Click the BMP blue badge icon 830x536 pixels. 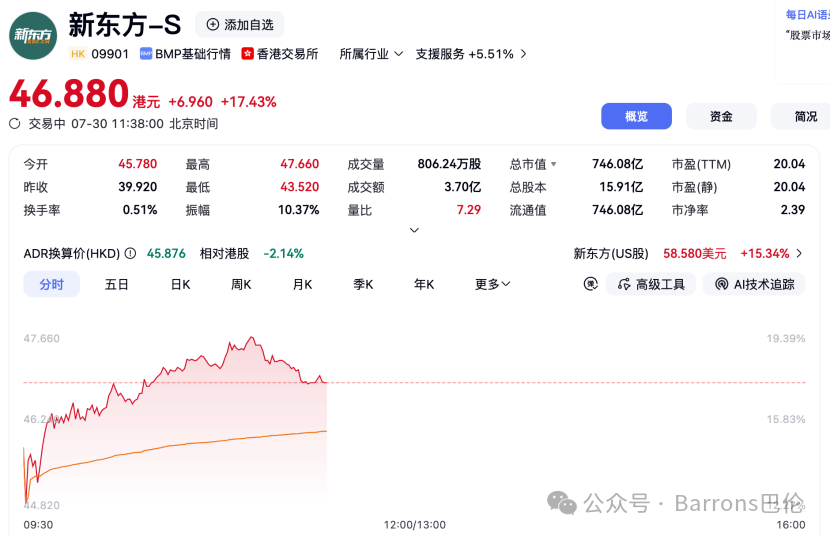click(x=146, y=54)
